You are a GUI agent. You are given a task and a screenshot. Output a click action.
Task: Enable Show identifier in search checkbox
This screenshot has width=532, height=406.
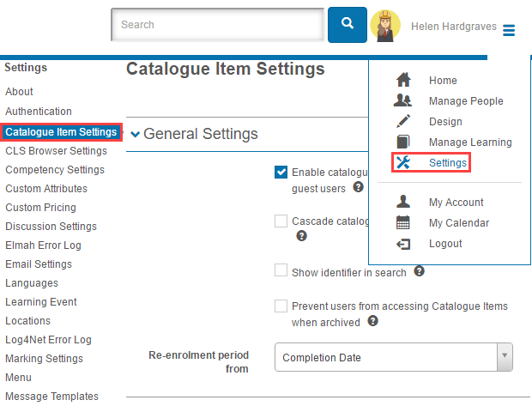point(281,270)
